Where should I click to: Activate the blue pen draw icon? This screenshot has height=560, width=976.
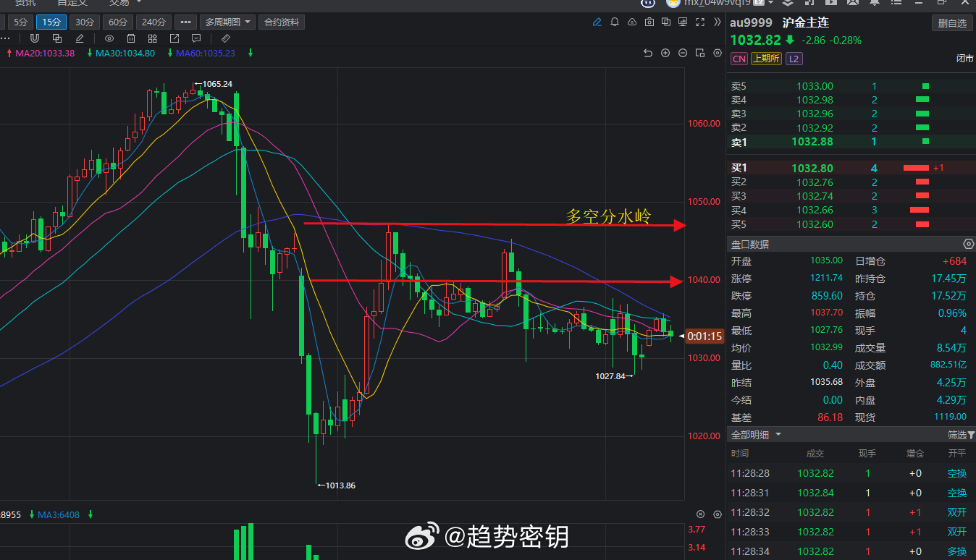597,22
